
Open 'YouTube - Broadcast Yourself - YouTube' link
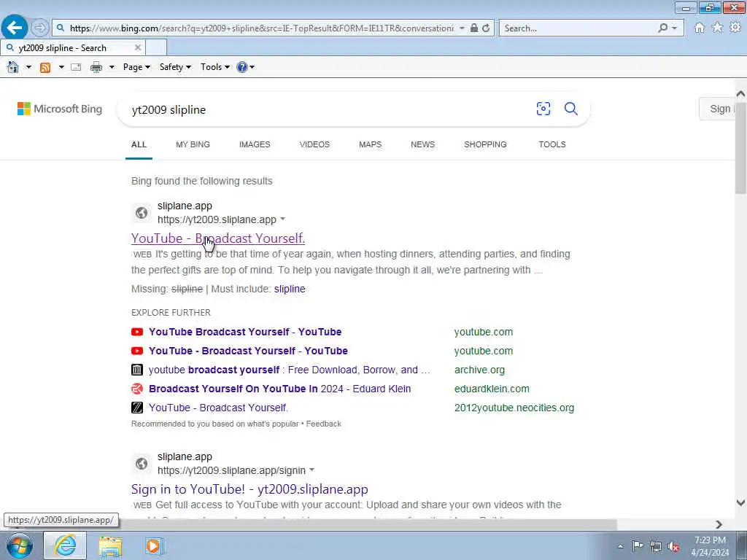248,351
